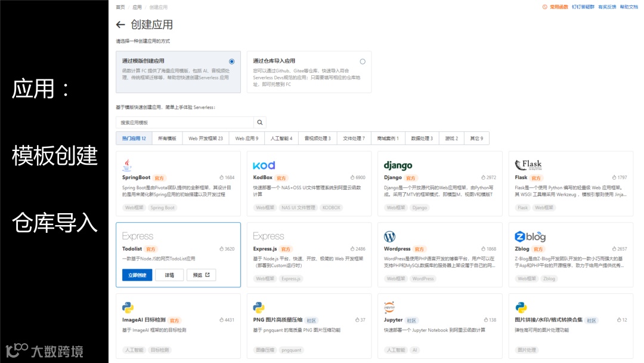Image resolution: width=644 pixels, height=363 pixels.
Task: Click the Django logo on its card
Action: (x=397, y=165)
